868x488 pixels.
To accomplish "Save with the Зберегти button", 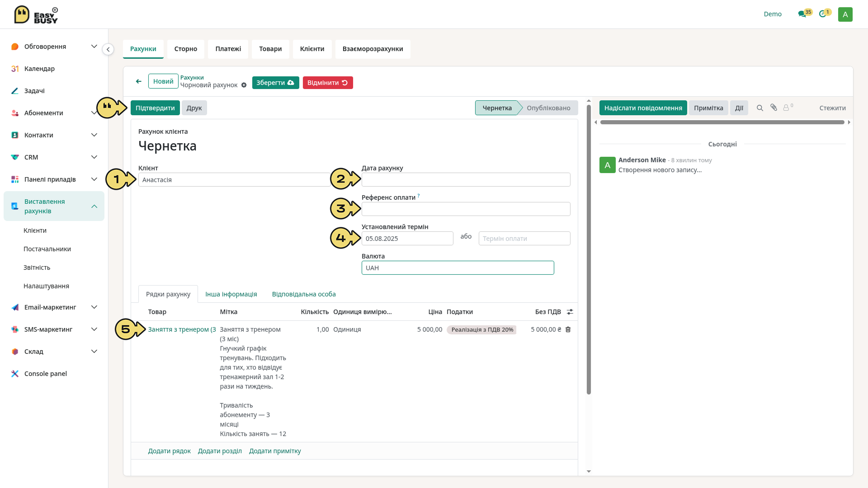I will click(275, 83).
